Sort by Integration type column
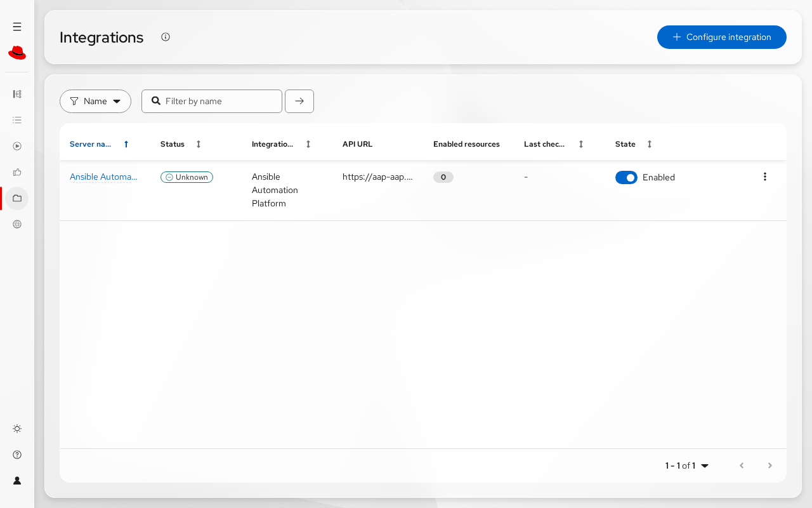 pyautogui.click(x=281, y=144)
